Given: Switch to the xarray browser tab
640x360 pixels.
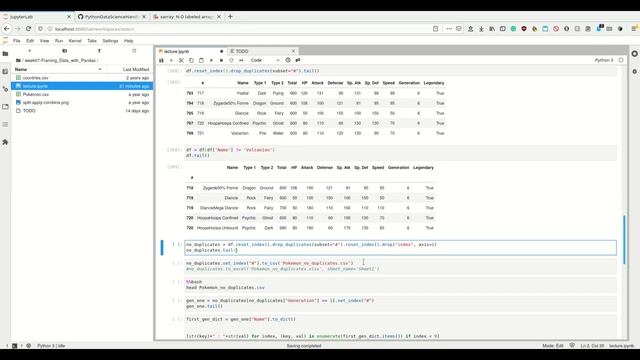Looking at the screenshot, I should (187, 17).
